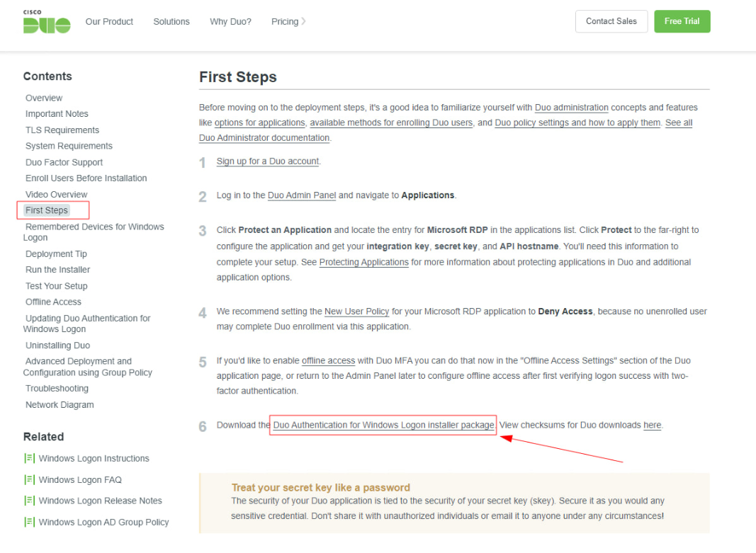Follow the Duo administration link
The width and height of the screenshot is (756, 553).
[571, 108]
